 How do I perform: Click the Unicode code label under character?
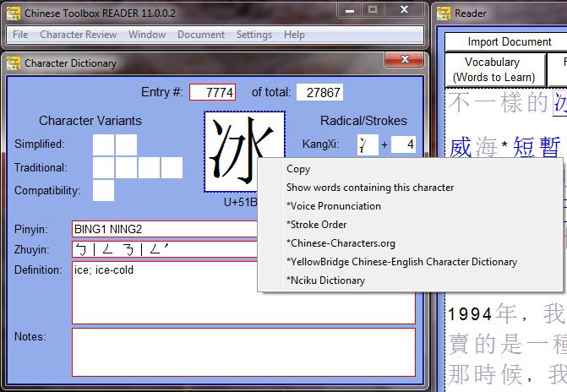[241, 202]
